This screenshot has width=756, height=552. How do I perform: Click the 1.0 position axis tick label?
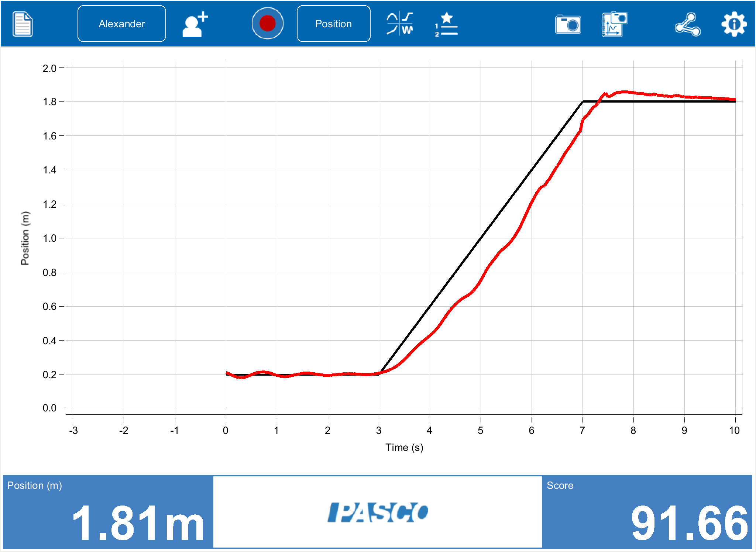point(49,238)
